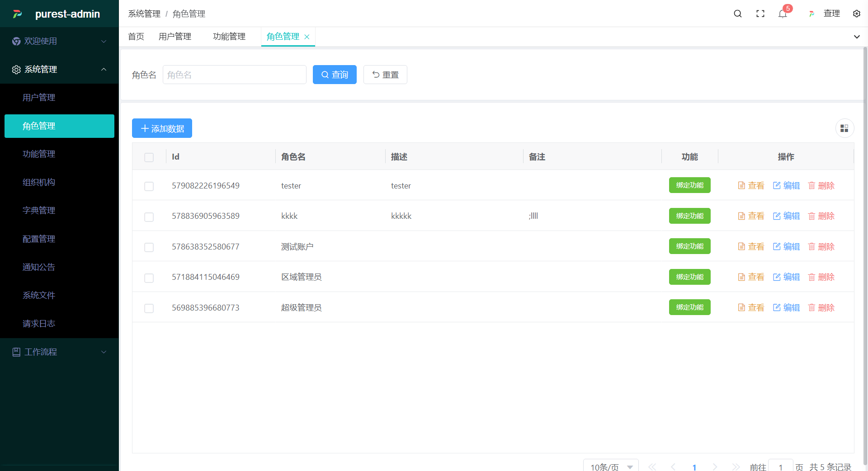Click 绑定功能 for 超级管理员 role
The height and width of the screenshot is (471, 868).
[689, 307]
